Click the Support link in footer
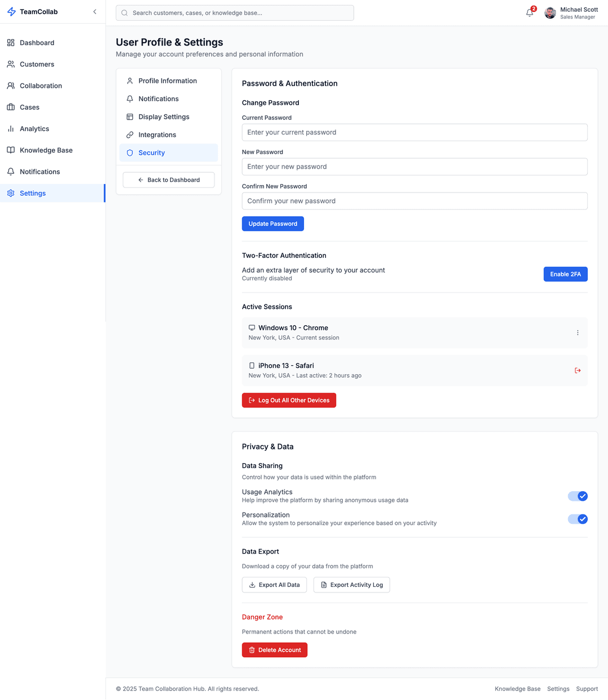608x700 pixels. (587, 689)
